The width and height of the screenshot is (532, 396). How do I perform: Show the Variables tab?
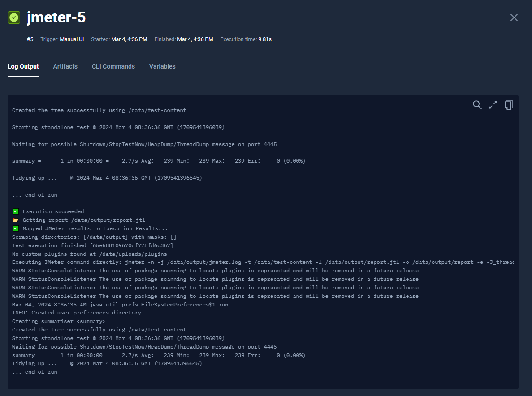point(162,66)
